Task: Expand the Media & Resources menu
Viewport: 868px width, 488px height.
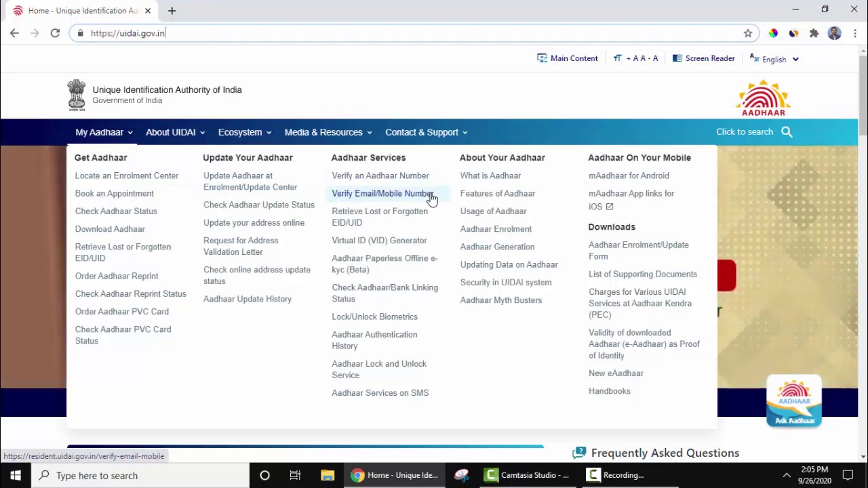Action: tap(328, 132)
